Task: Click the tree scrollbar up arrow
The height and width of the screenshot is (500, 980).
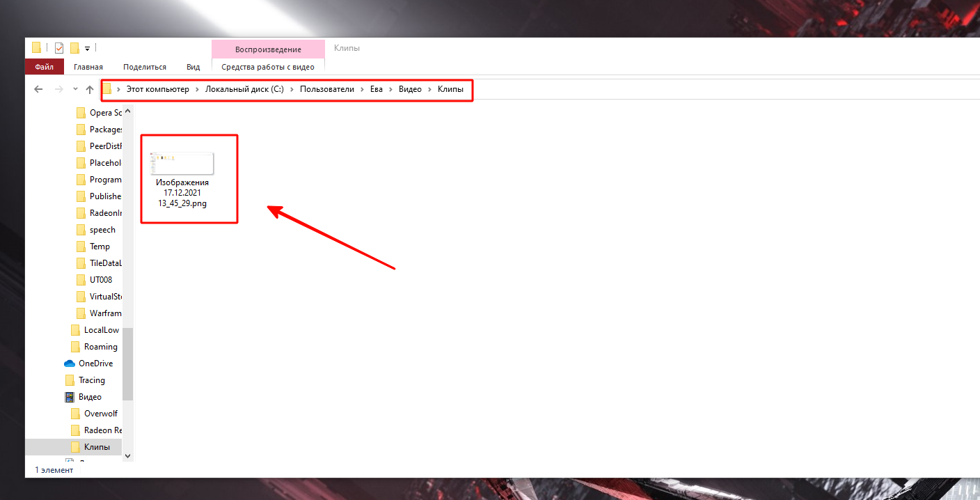Action: [127, 111]
